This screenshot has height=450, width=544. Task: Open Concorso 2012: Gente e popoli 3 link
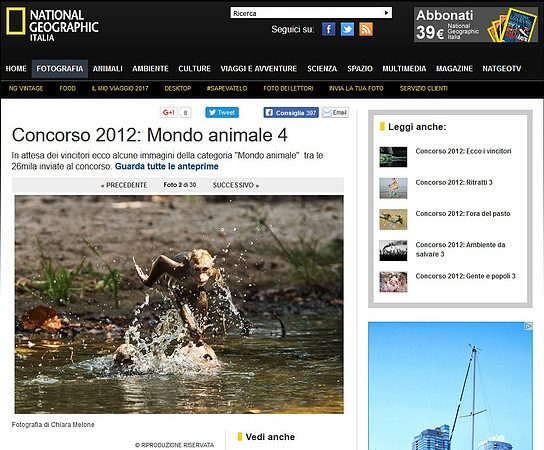[466, 276]
